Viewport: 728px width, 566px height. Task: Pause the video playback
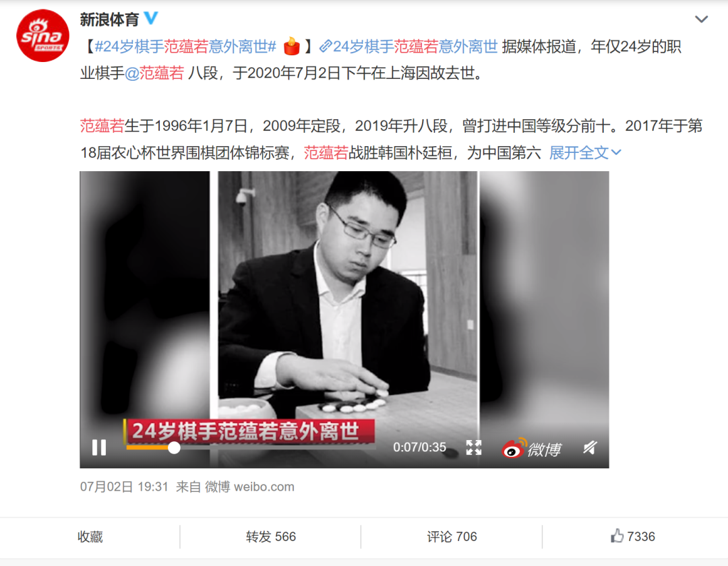click(99, 447)
